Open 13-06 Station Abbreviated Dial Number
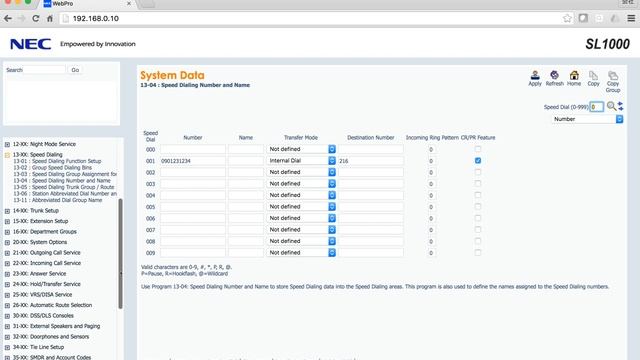The height and width of the screenshot is (360, 640). [65, 193]
